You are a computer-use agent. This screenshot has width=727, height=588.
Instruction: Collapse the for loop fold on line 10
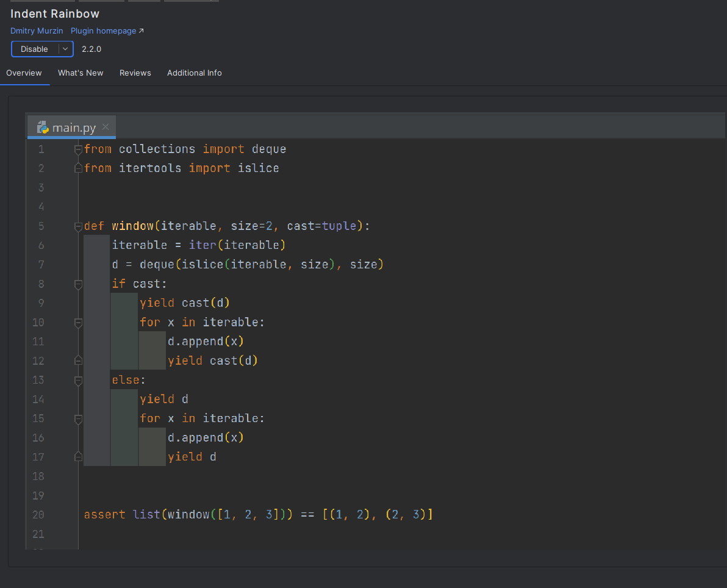78,322
